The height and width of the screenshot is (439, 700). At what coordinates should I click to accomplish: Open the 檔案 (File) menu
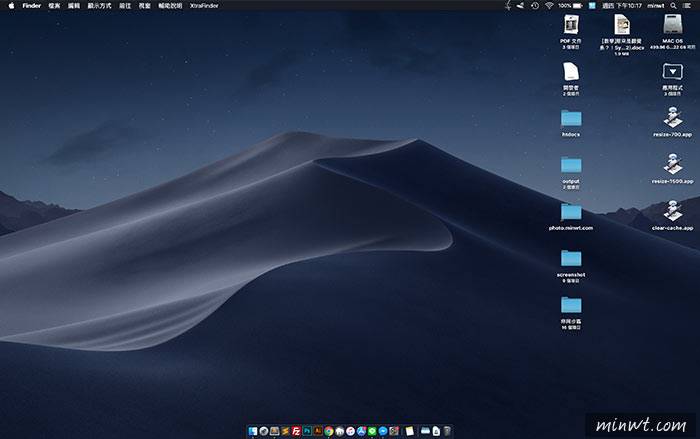click(x=54, y=5)
